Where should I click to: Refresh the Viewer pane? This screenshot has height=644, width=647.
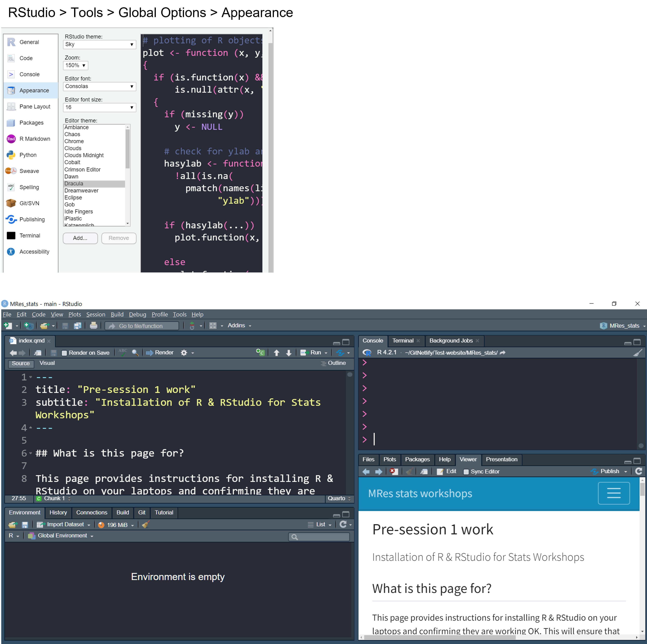(x=639, y=471)
